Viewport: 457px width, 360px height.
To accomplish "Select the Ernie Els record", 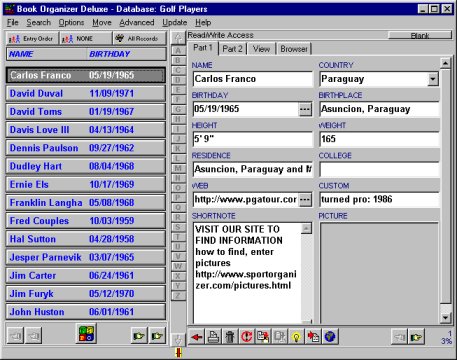I will coord(86,184).
